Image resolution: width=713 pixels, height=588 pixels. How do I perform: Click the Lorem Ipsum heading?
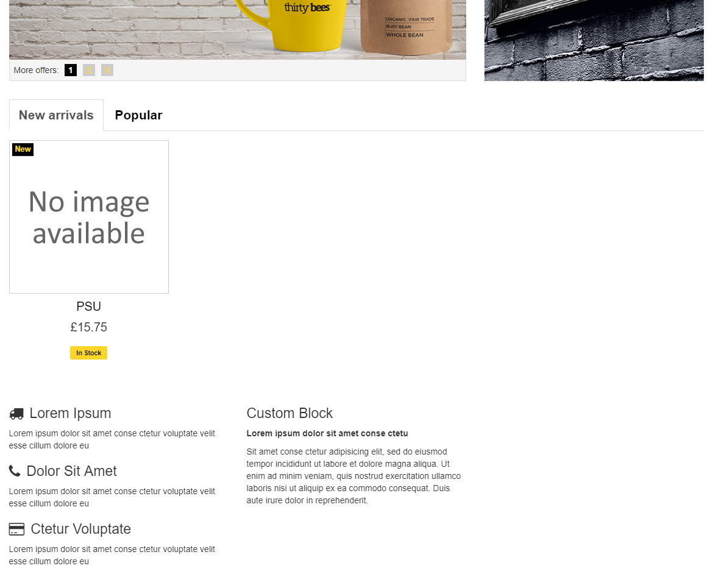[x=70, y=413]
